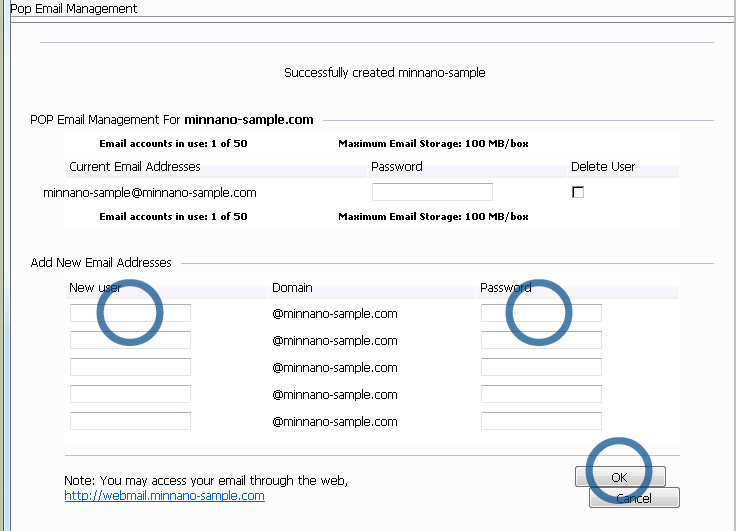Viewport: 736px width, 531px height.
Task: Open the webmail.minnano-sample.com link
Action: [164, 495]
